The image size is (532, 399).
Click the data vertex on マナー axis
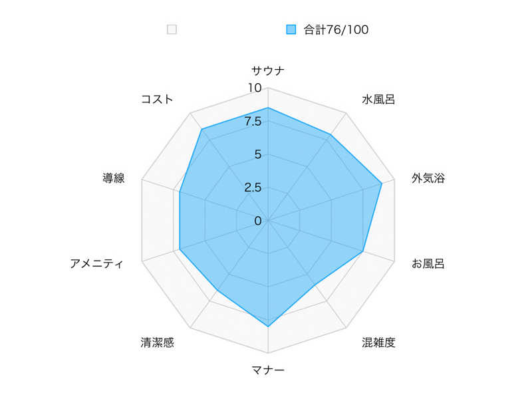click(268, 327)
